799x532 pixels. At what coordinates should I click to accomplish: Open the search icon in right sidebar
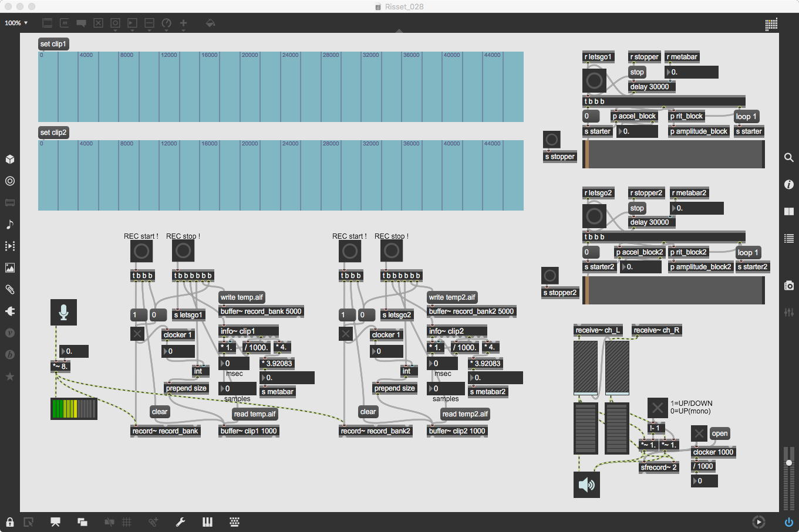(x=789, y=158)
